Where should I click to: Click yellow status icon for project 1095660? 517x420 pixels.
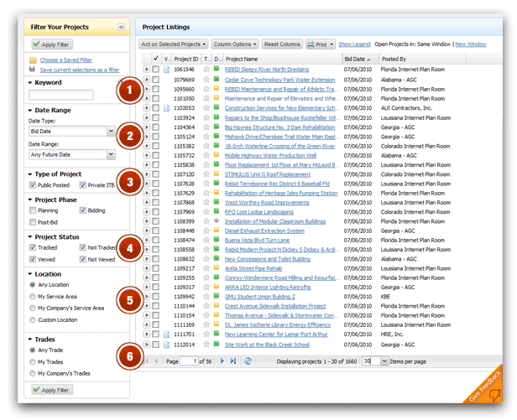coord(217,89)
